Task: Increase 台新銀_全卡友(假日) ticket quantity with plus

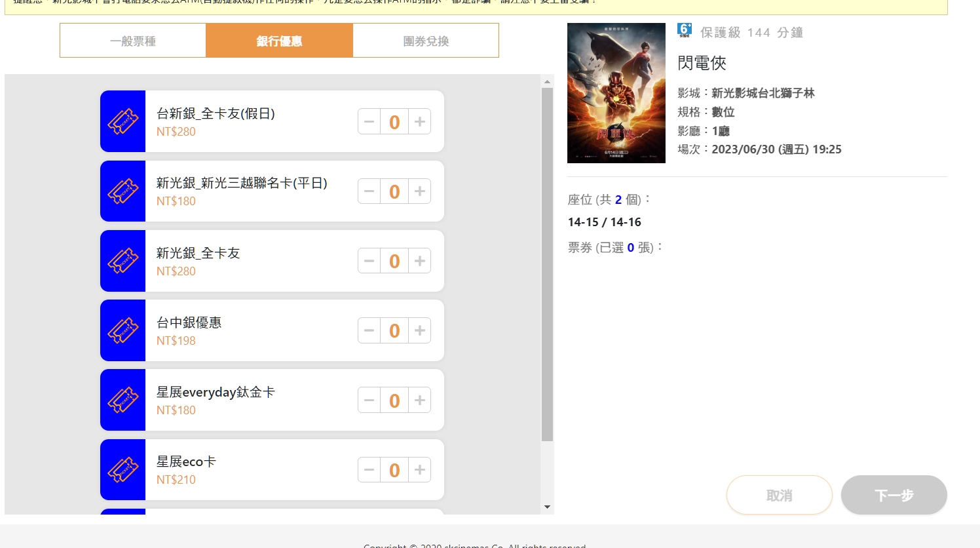Action: pos(420,122)
